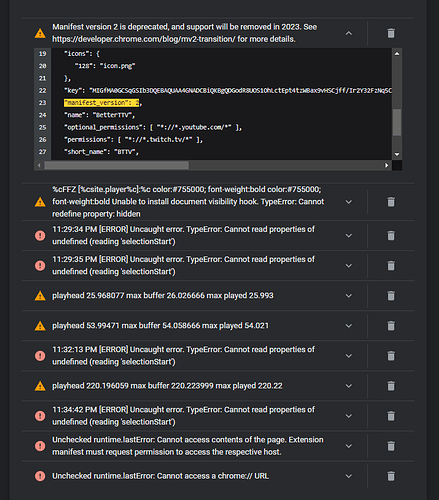Click the red error icon for 11:34:42 PM
This screenshot has width=439, height=500.
pyautogui.click(x=40, y=416)
